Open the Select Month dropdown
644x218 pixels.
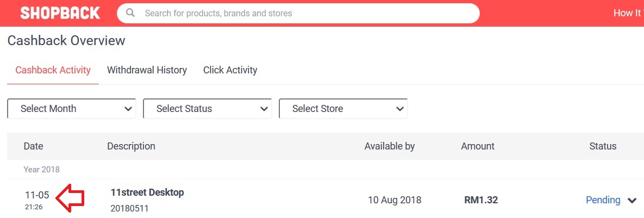coord(71,109)
